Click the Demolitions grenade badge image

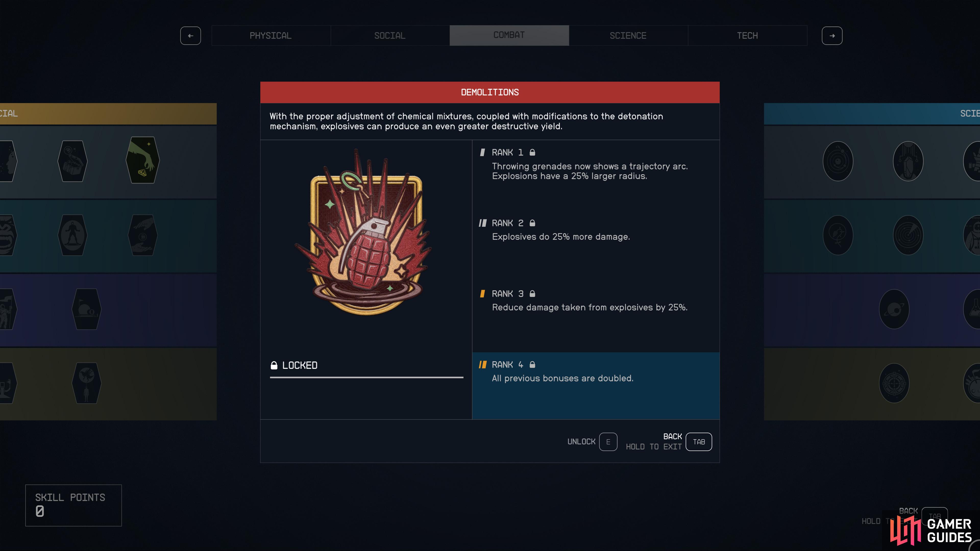coord(366,232)
